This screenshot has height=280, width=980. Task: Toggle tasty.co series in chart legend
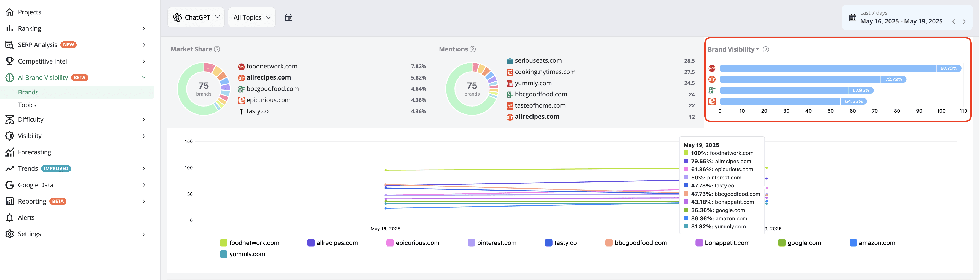click(561, 243)
